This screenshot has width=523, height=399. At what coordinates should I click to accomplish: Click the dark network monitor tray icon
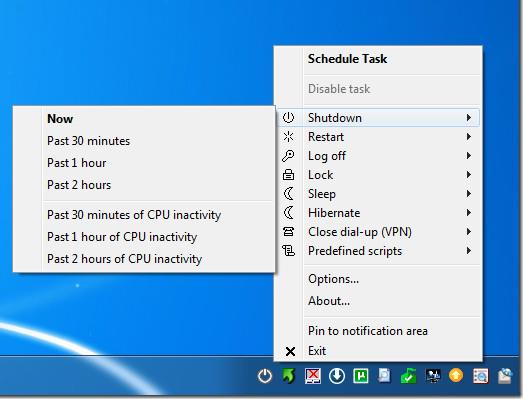click(x=433, y=376)
